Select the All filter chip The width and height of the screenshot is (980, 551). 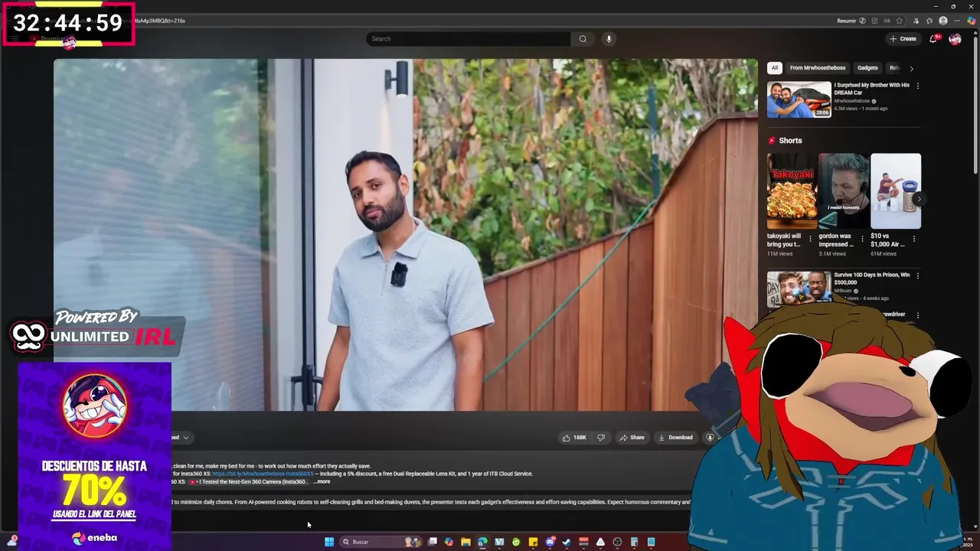point(775,68)
